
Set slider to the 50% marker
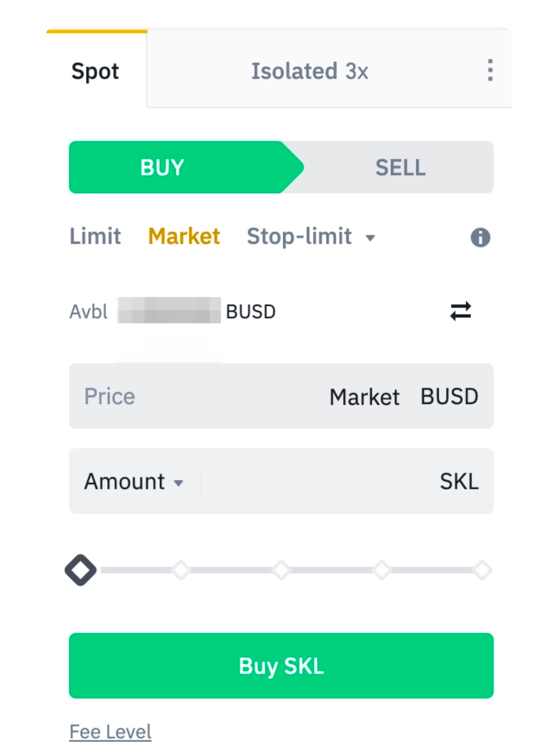coord(281,570)
